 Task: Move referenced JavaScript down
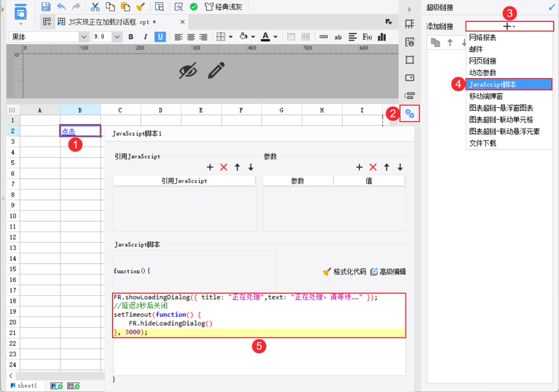coord(251,167)
